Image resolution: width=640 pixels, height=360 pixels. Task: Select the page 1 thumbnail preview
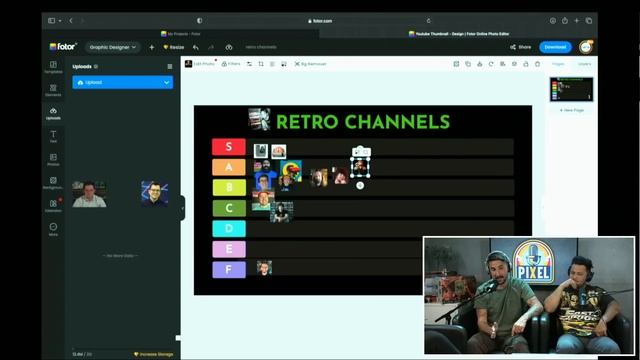(571, 89)
